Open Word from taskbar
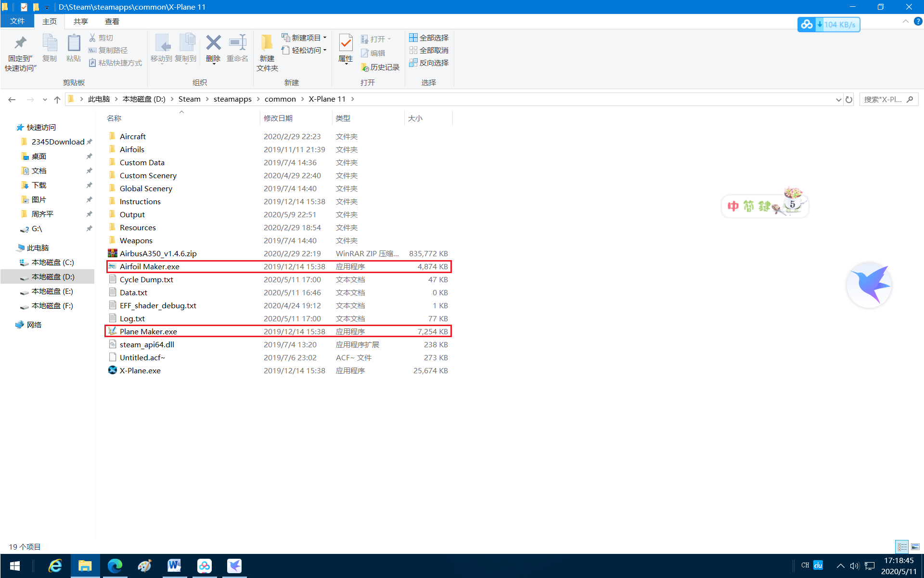 point(174,566)
